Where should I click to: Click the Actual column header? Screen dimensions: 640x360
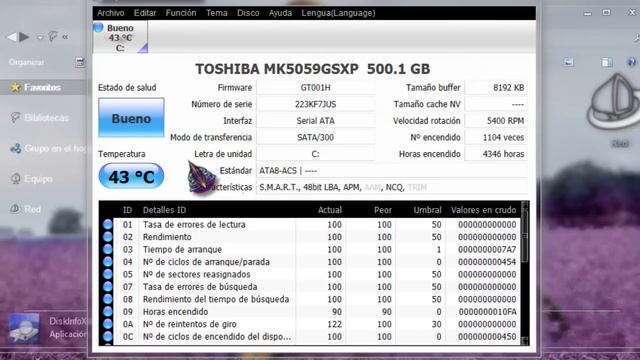tap(330, 210)
